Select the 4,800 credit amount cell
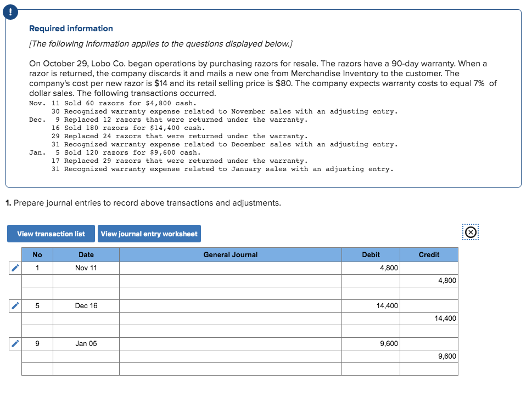532x397 pixels. point(429,280)
